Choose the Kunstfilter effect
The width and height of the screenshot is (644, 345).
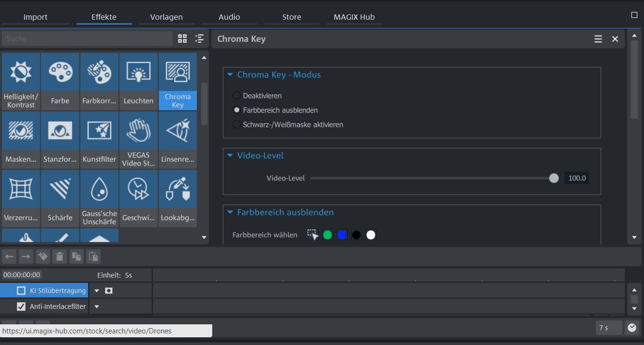pos(99,140)
